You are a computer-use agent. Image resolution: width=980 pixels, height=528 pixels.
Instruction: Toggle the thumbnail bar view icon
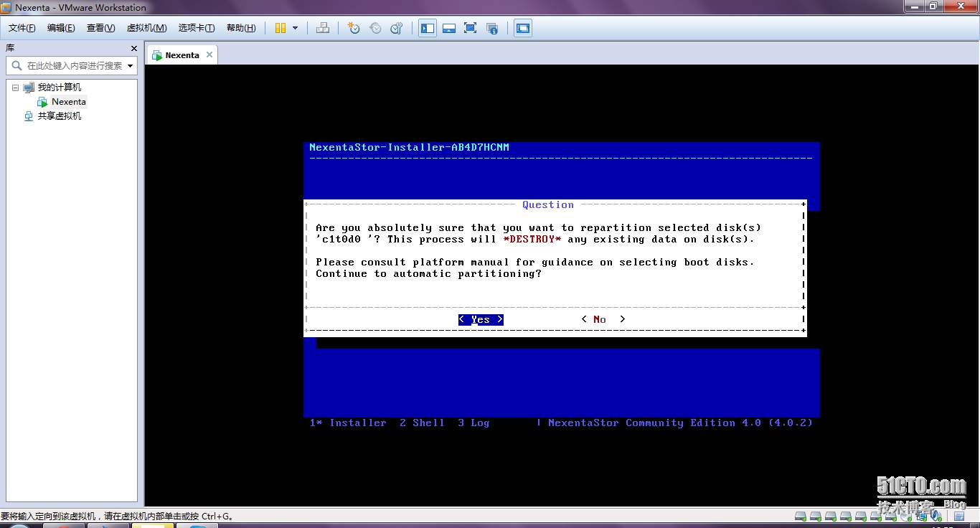[449, 28]
